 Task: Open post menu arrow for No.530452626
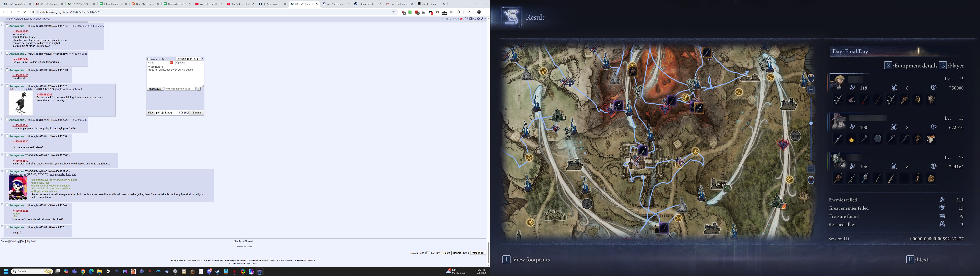tap(70, 86)
